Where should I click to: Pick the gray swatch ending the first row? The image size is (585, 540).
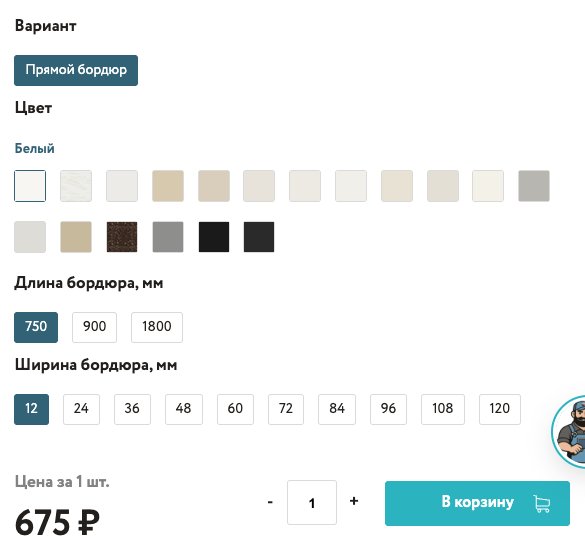[534, 186]
